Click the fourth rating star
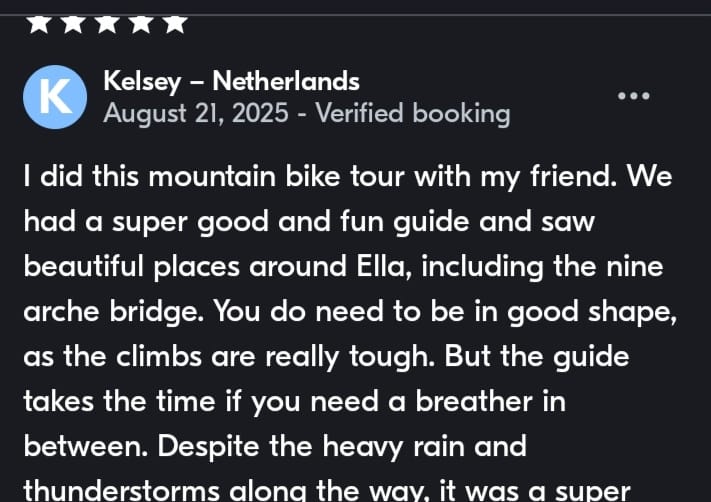This screenshot has width=711, height=502. click(141, 23)
